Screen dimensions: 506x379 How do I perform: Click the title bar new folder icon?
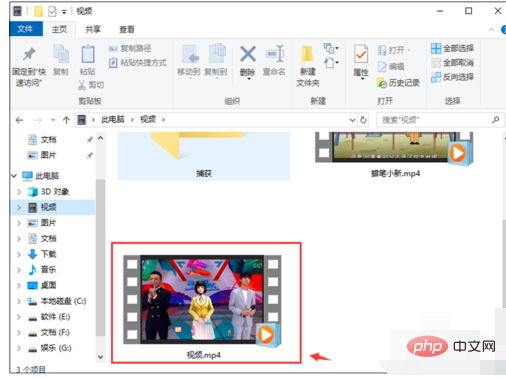click(38, 12)
